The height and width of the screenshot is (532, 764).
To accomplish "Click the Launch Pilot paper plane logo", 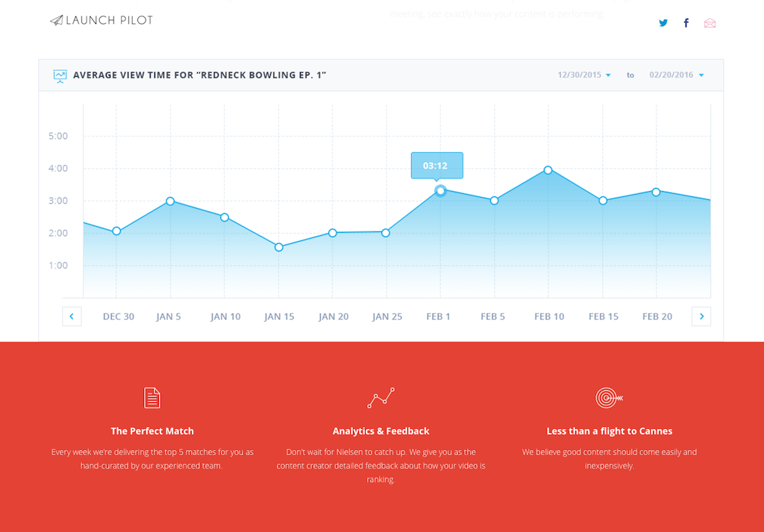I will [x=57, y=21].
